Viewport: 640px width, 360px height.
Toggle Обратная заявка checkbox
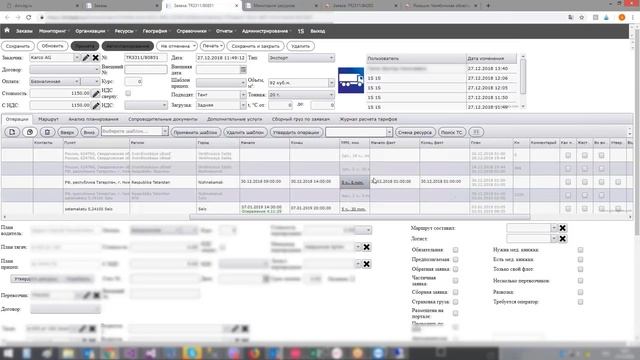click(456, 269)
